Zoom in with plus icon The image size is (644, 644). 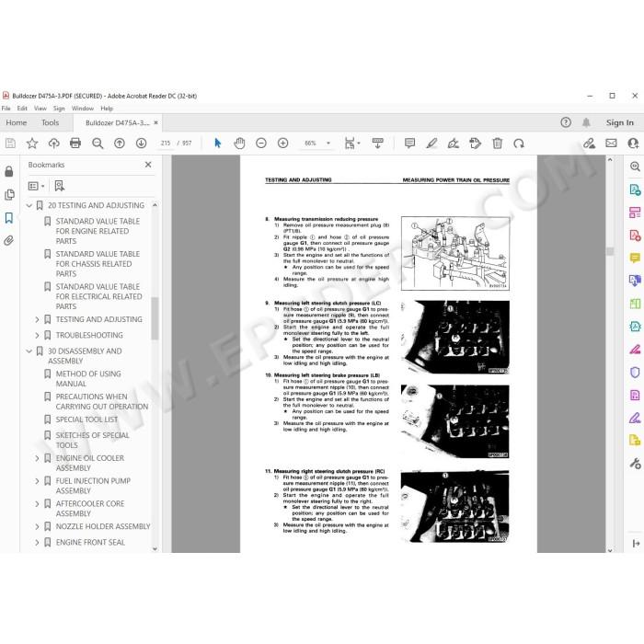click(283, 144)
